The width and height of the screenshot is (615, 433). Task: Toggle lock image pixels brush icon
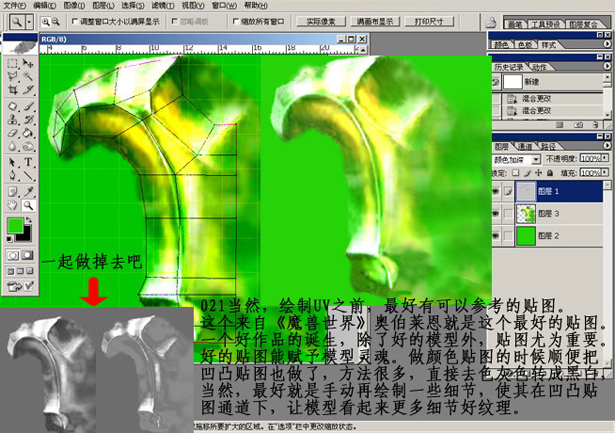tap(528, 173)
